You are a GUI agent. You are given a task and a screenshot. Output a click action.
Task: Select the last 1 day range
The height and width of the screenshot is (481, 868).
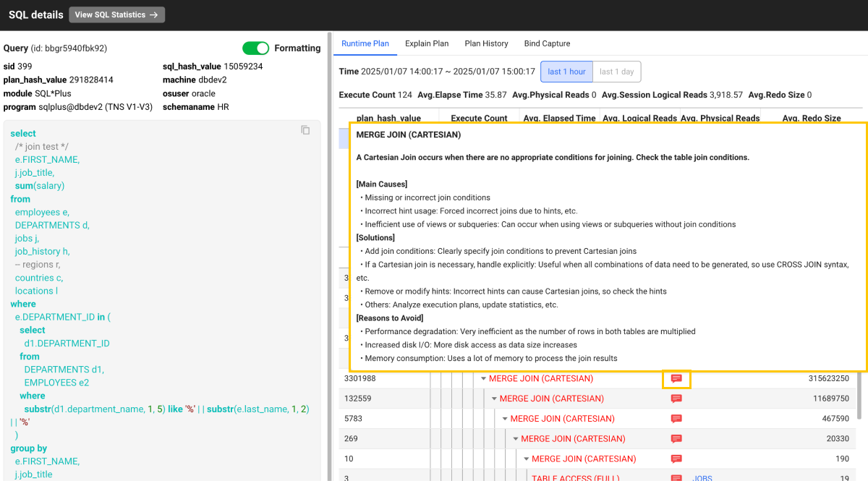click(x=616, y=72)
